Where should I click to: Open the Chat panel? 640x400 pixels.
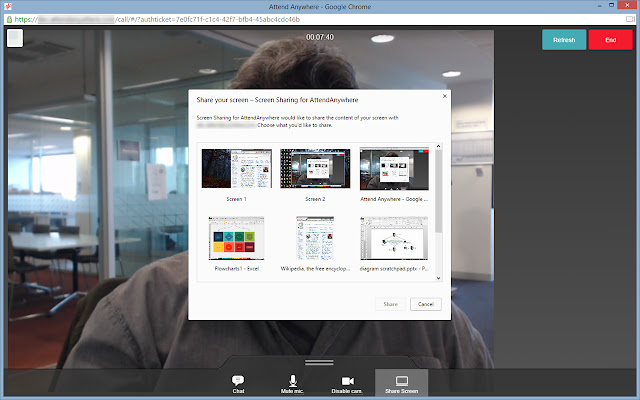[238, 384]
